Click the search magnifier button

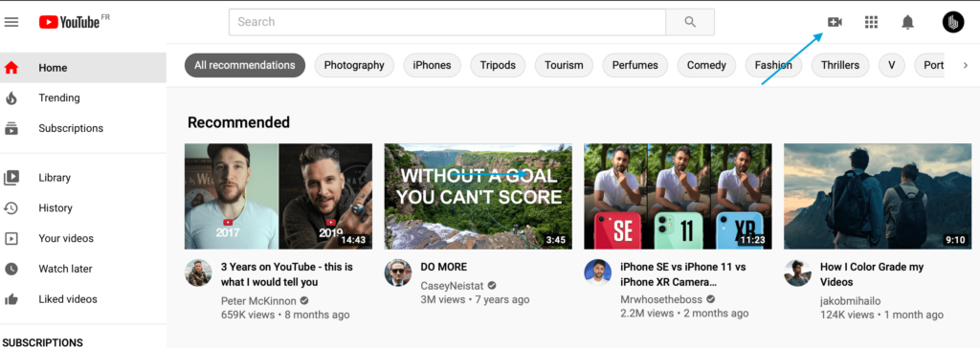(x=690, y=22)
